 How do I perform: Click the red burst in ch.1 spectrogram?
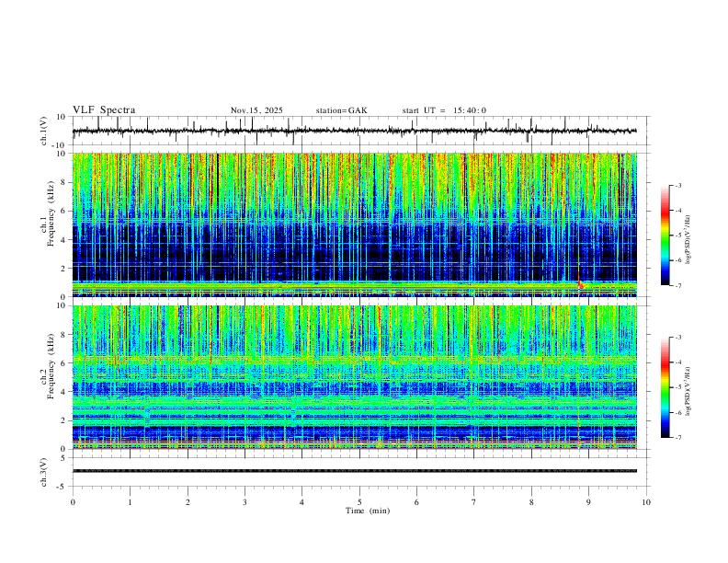[x=580, y=285]
